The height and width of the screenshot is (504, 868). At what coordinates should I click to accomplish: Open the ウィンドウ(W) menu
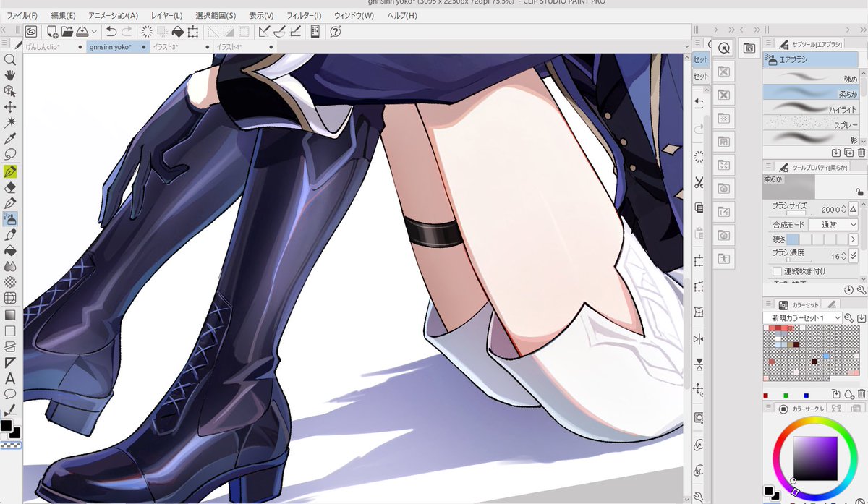pyautogui.click(x=354, y=15)
